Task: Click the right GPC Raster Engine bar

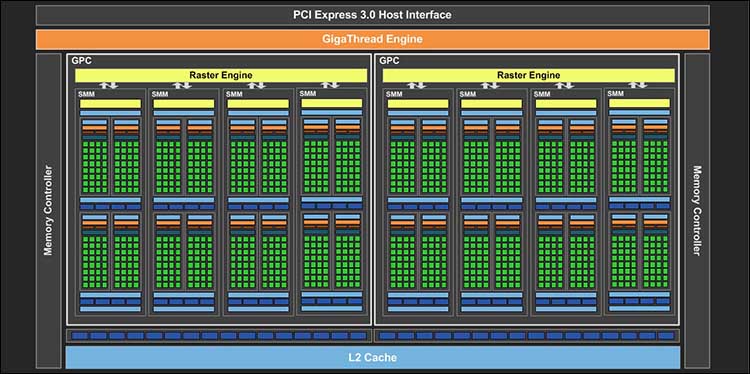Action: point(529,76)
